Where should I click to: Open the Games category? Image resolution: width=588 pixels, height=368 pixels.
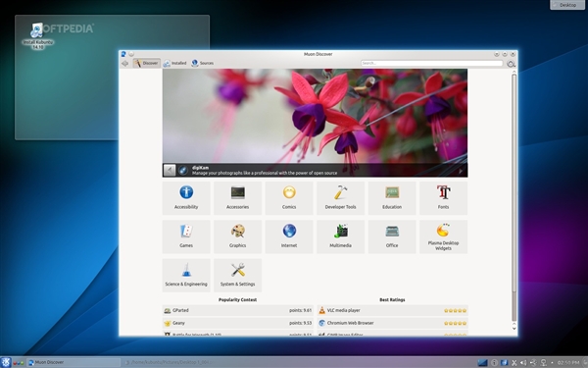186,237
